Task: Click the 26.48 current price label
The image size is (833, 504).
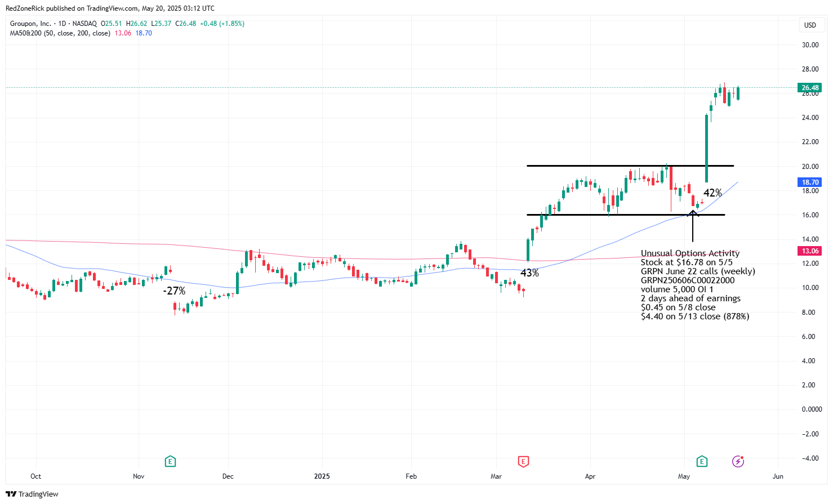Action: (x=810, y=88)
